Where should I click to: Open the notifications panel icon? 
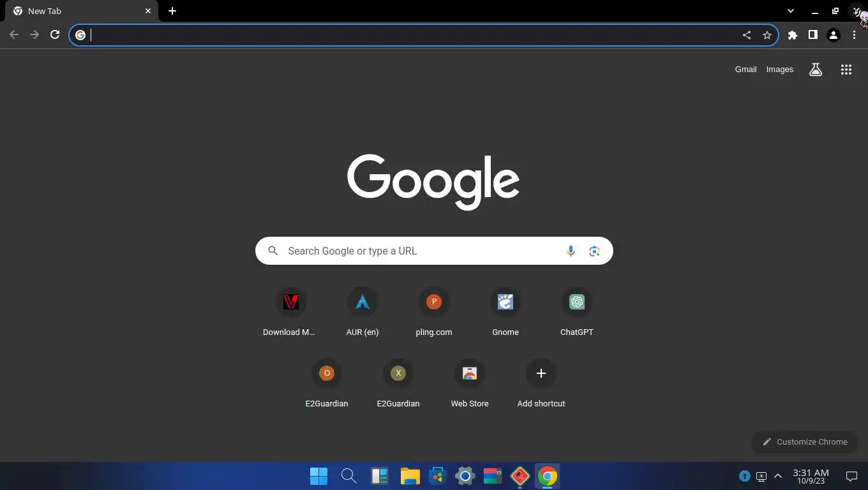[851, 476]
